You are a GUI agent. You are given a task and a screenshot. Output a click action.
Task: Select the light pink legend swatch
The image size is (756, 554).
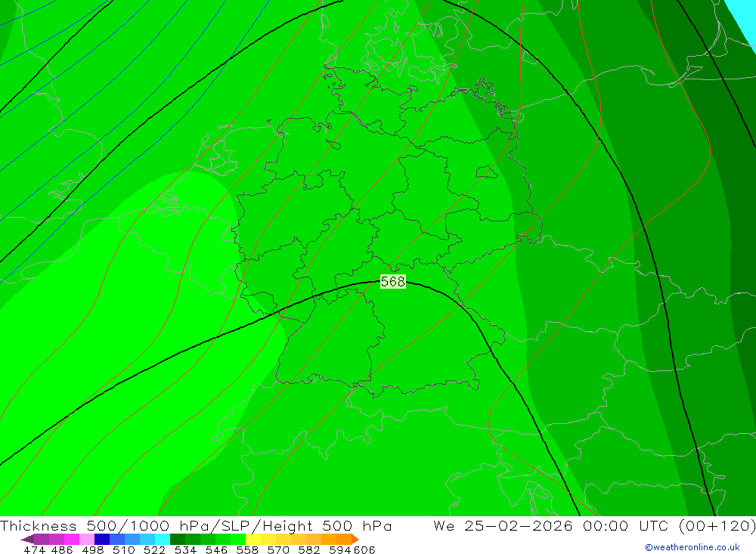click(x=87, y=539)
